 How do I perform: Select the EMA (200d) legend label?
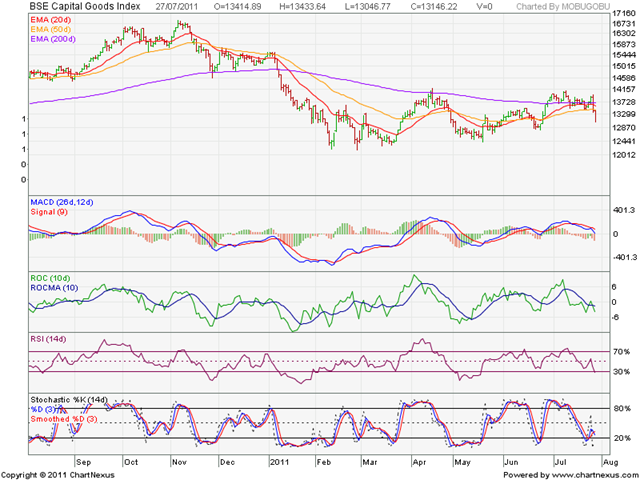point(53,39)
